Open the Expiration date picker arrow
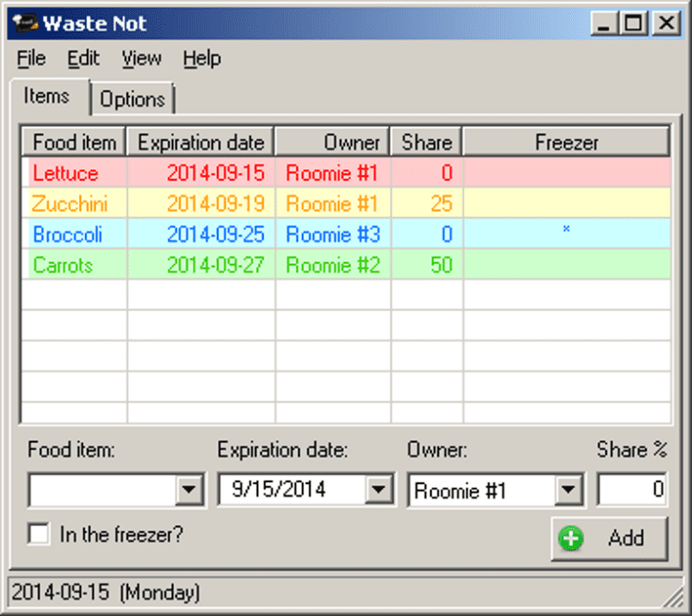Image resolution: width=692 pixels, height=616 pixels. 378,489
